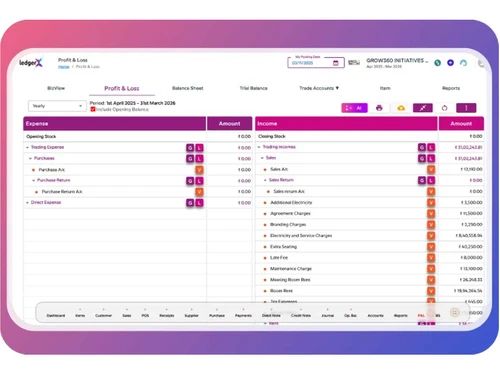Click the Home breadcrumb link

click(63, 67)
